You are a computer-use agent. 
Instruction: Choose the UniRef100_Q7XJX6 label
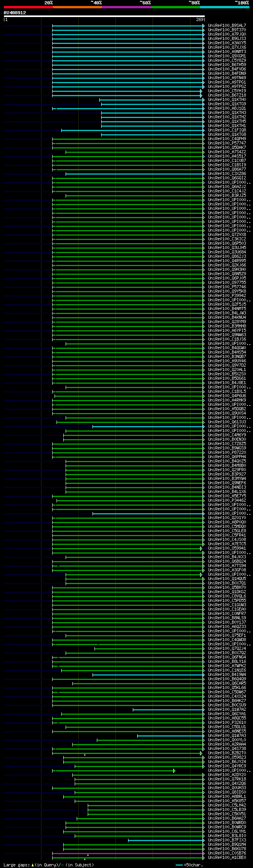pyautogui.click(x=227, y=48)
